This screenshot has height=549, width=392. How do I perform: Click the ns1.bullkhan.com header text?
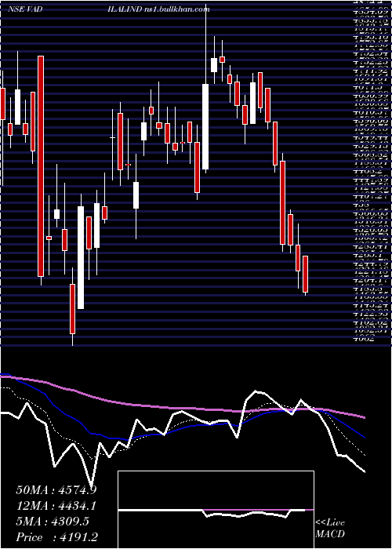176,9
